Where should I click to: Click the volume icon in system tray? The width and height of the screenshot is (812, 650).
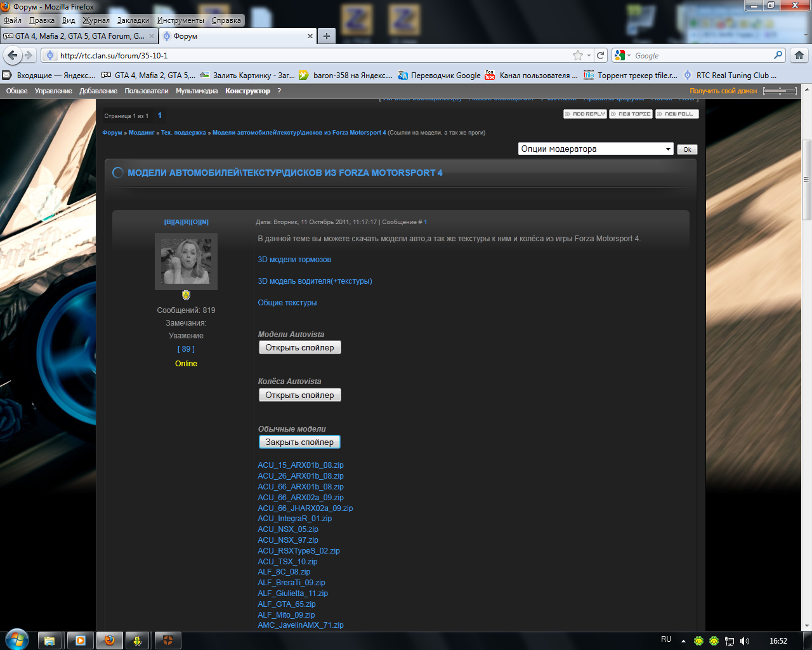[745, 641]
